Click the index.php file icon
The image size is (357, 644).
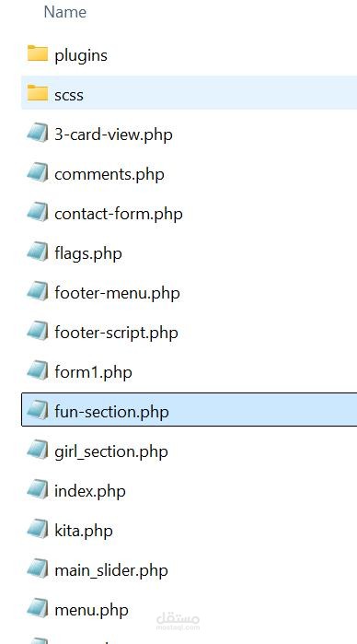coord(38,489)
